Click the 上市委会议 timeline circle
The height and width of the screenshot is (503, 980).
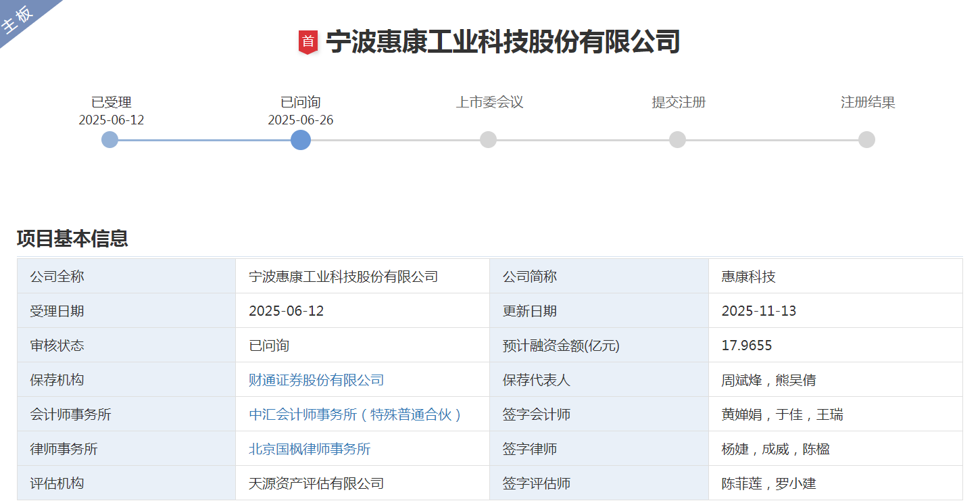pos(488,140)
